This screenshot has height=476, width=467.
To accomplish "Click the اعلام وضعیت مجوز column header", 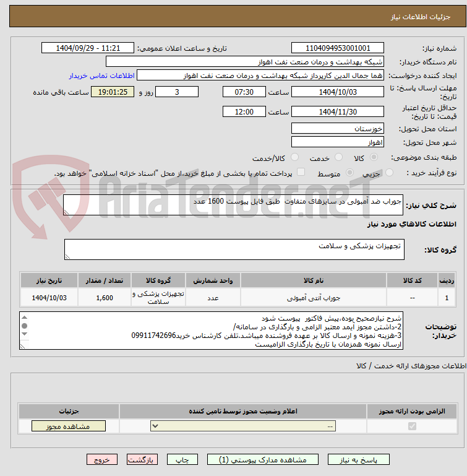I will coord(243,411).
